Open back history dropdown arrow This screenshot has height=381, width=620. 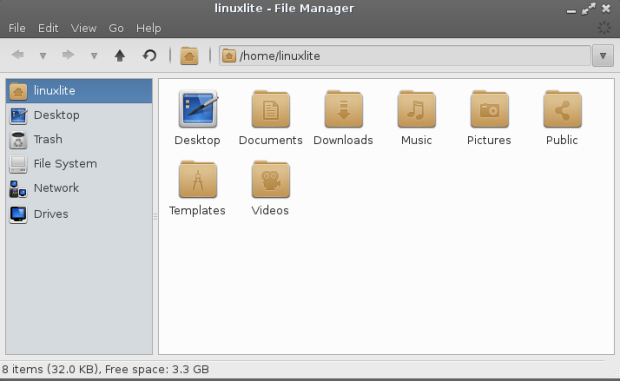(x=43, y=56)
